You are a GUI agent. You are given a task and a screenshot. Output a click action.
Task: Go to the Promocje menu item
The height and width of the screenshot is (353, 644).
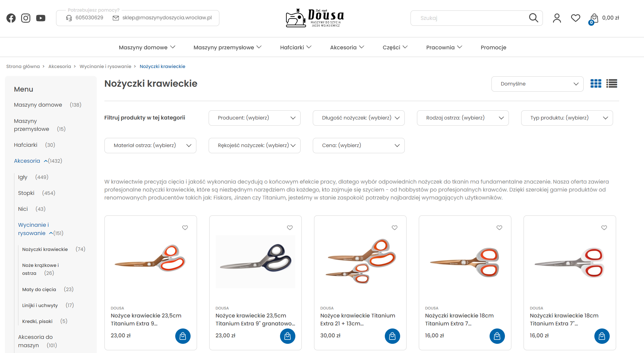coord(493,47)
